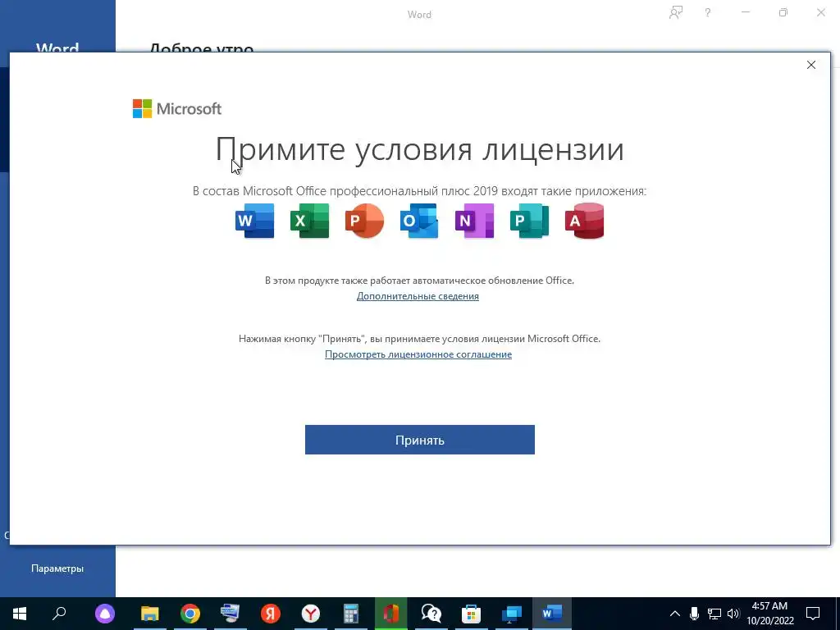840x630 pixels.
Task: Open Calculator from the taskbar
Action: pyautogui.click(x=351, y=614)
